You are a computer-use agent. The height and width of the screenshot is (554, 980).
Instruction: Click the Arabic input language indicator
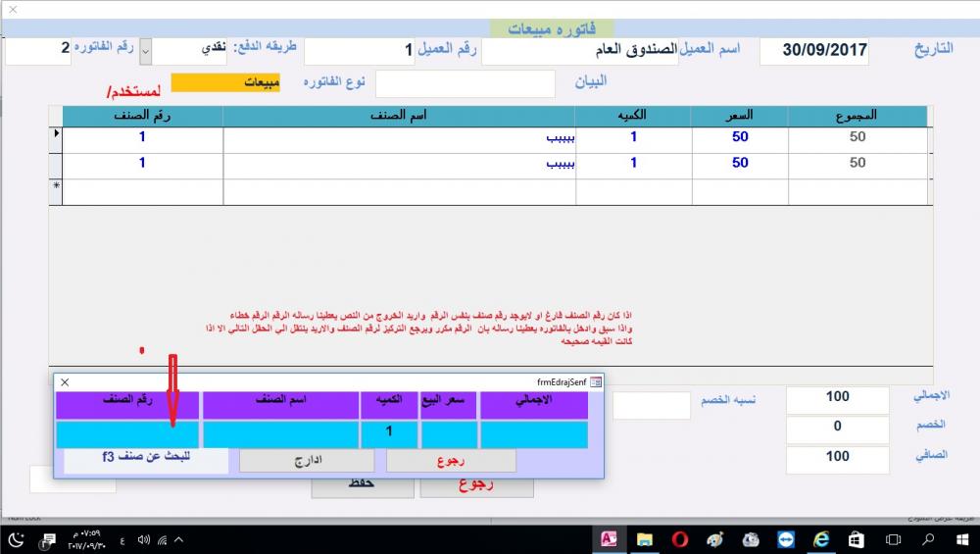[x=122, y=540]
